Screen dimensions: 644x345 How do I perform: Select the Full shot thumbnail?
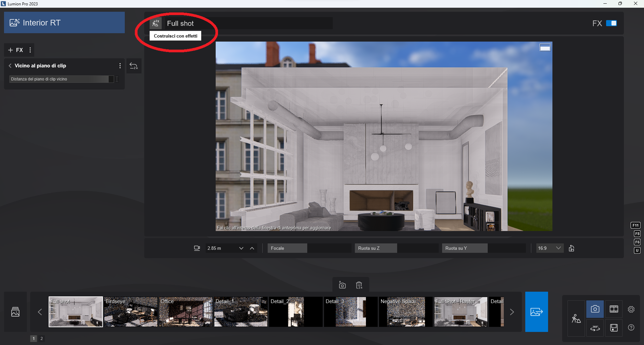[x=76, y=312]
